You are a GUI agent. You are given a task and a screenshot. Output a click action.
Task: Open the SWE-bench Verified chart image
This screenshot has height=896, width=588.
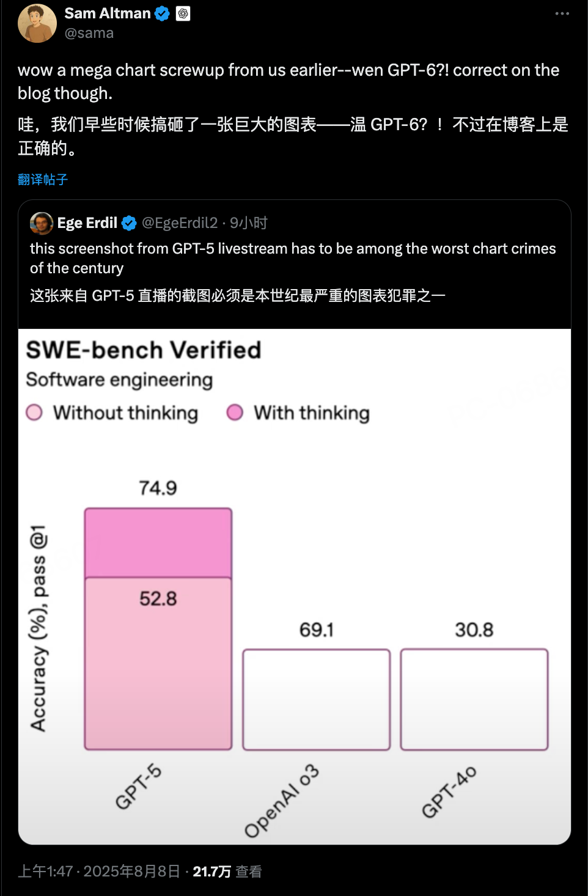(295, 587)
